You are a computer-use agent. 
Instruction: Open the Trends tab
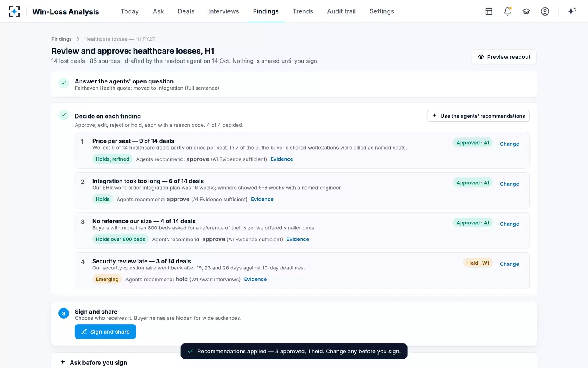coord(303,11)
